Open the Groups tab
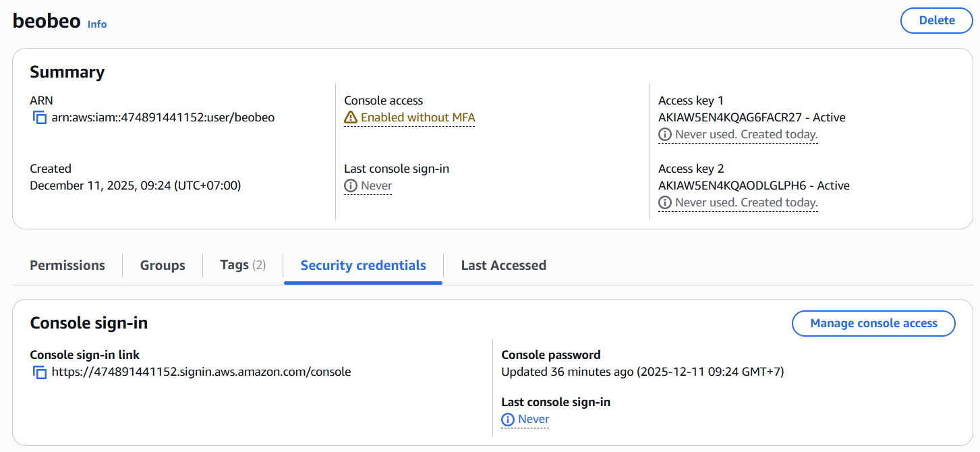The height and width of the screenshot is (452, 980). point(163,265)
